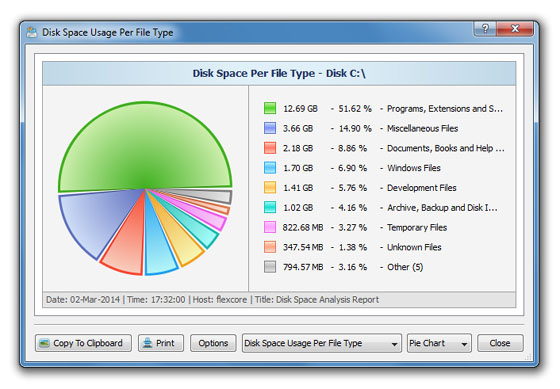The image size is (560, 389).
Task: Click the Close button at bottom
Action: click(500, 343)
